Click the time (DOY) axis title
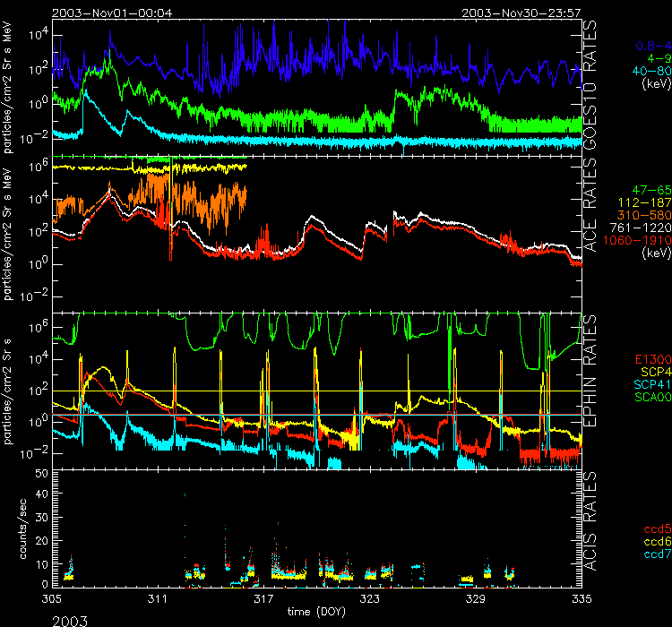 [316, 611]
